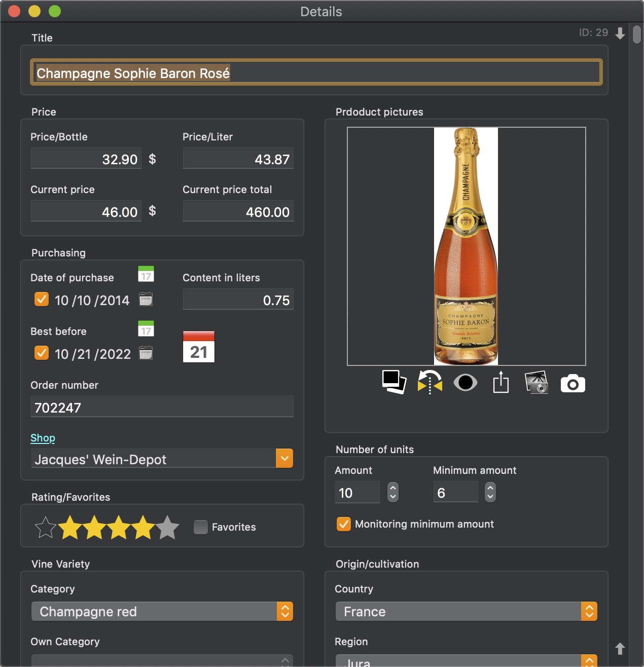Click the year 2022 in the Best before date

click(x=116, y=354)
